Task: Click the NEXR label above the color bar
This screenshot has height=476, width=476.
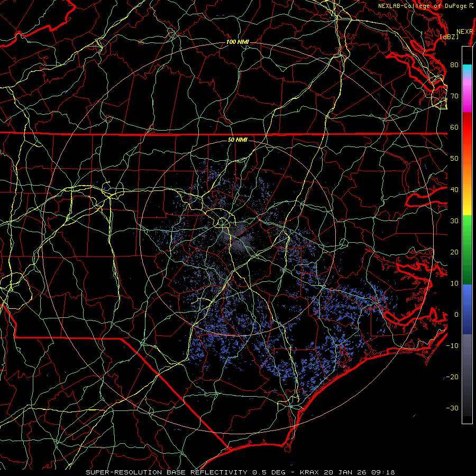Action: (465, 32)
